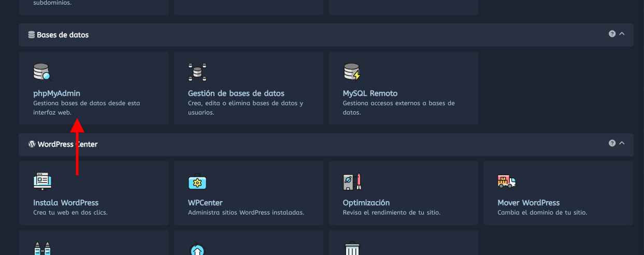Click the WordPress Center header title
This screenshot has height=255, width=644.
pos(67,144)
